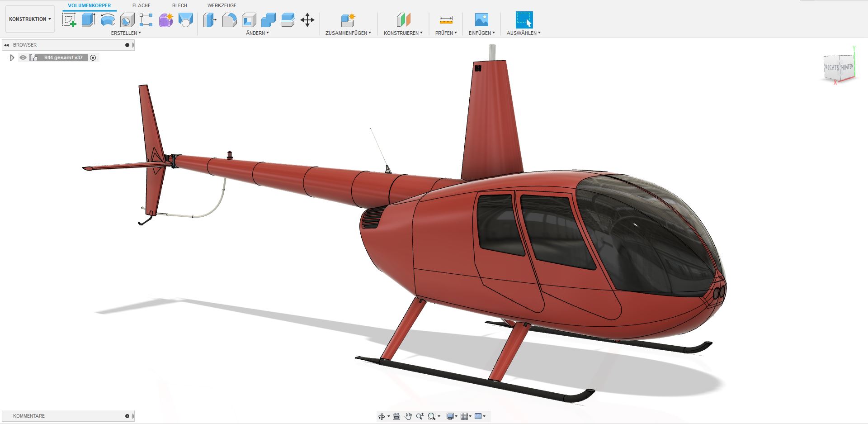Activate the Revolve tool

click(x=108, y=20)
